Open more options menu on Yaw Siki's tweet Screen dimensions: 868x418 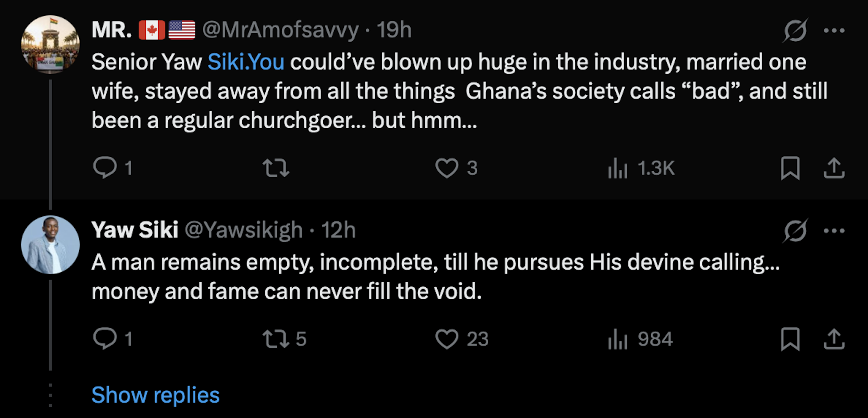[834, 231]
